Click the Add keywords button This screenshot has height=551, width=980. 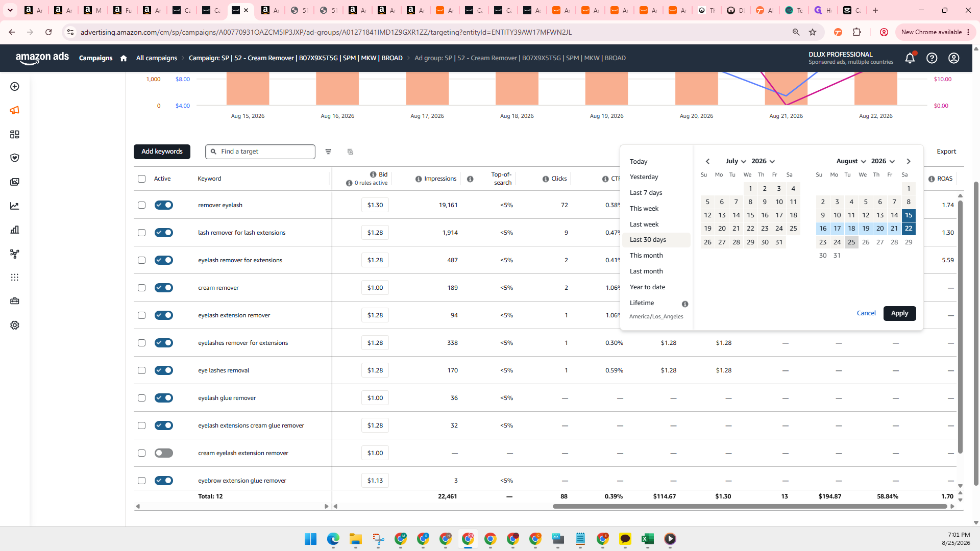162,152
